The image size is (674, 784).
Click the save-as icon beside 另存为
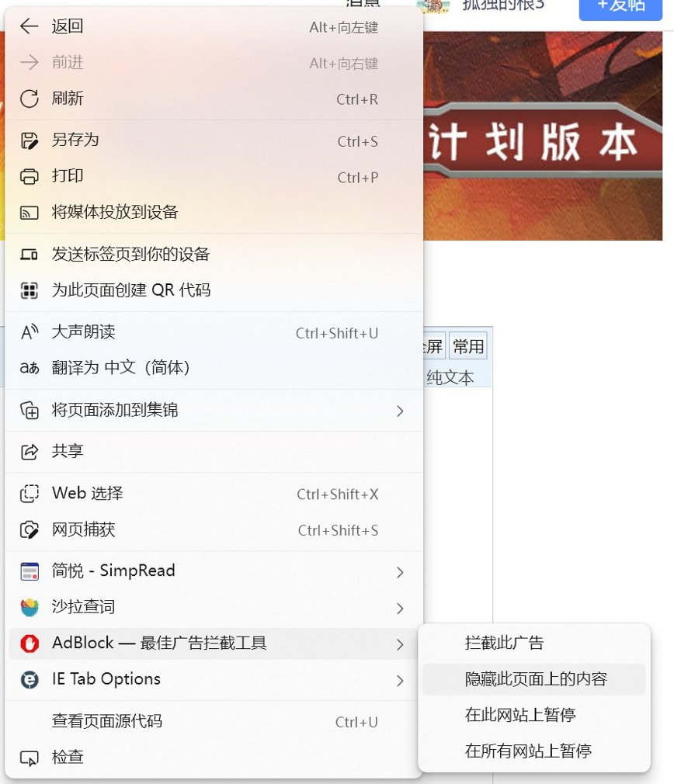pyautogui.click(x=29, y=140)
